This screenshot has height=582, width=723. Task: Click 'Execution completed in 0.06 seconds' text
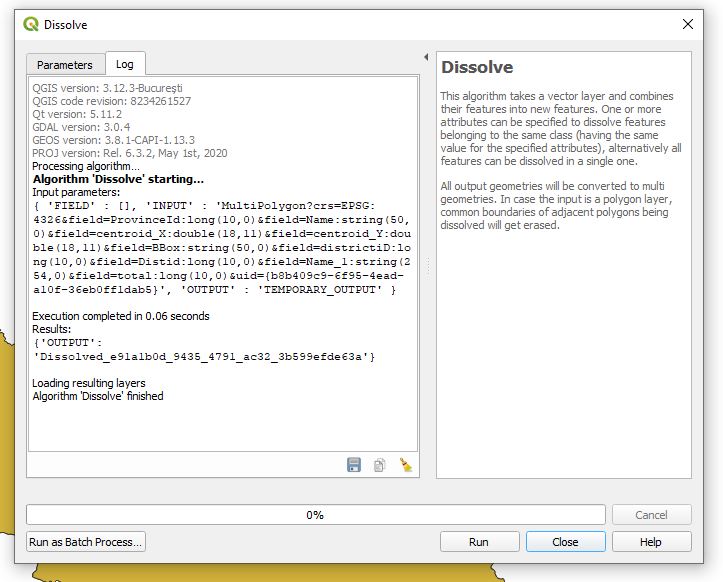coord(121,316)
